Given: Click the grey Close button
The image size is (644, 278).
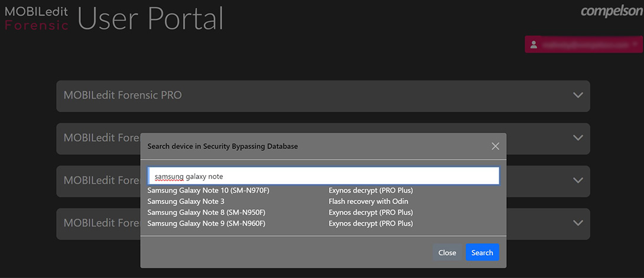Looking at the screenshot, I should coord(447,253).
